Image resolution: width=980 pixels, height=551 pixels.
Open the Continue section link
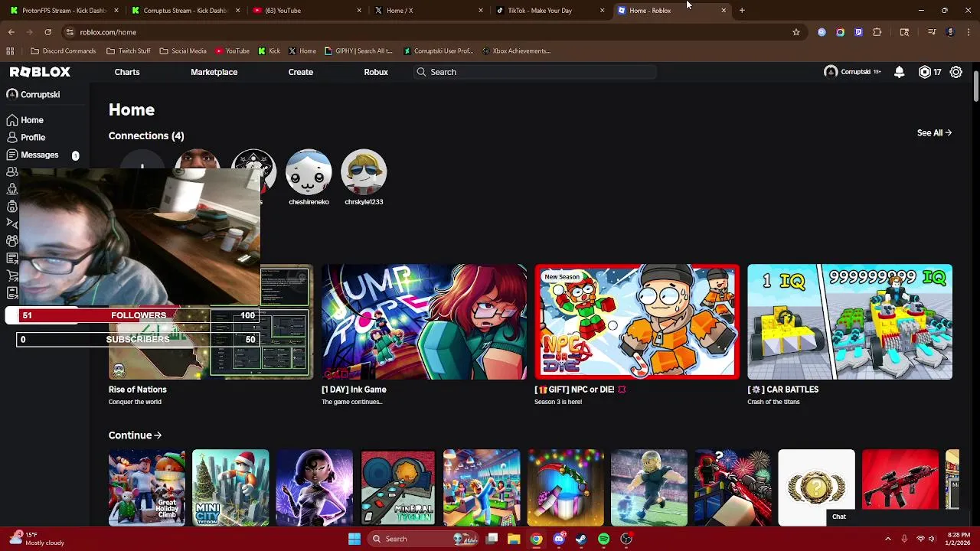[x=135, y=435]
